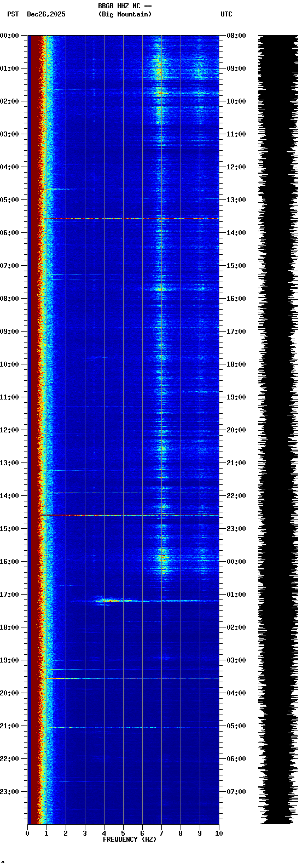Screen dimensions: 302x868
Task: Click the 10:00 label on PST axis
Action: pyautogui.click(x=10, y=364)
